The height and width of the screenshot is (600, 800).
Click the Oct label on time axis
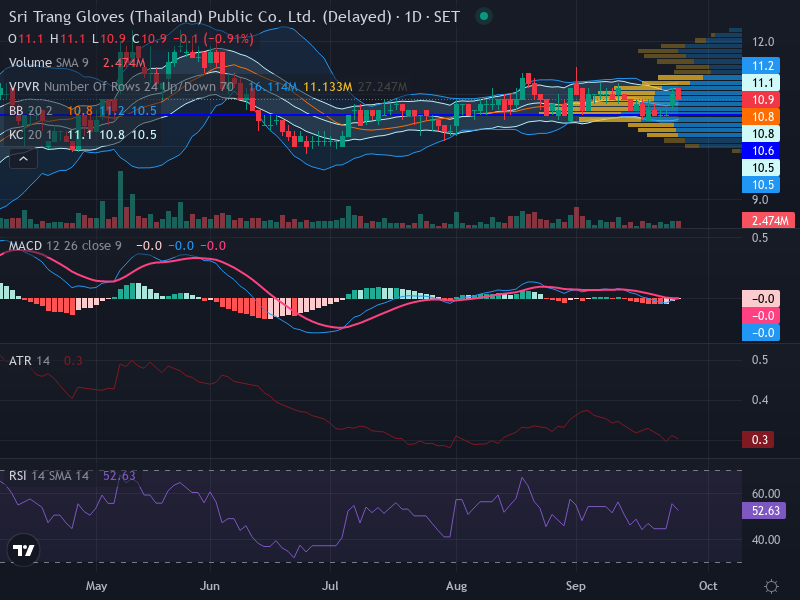(x=708, y=586)
